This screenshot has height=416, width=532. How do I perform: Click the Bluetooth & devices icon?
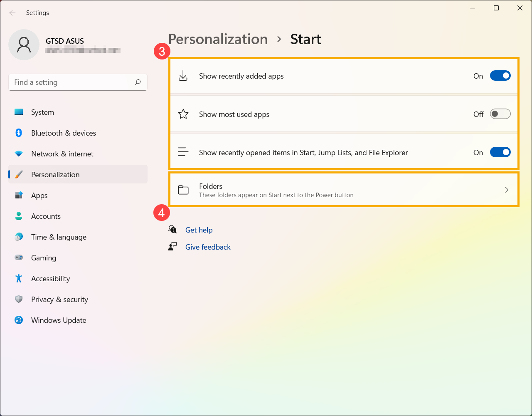pos(19,133)
